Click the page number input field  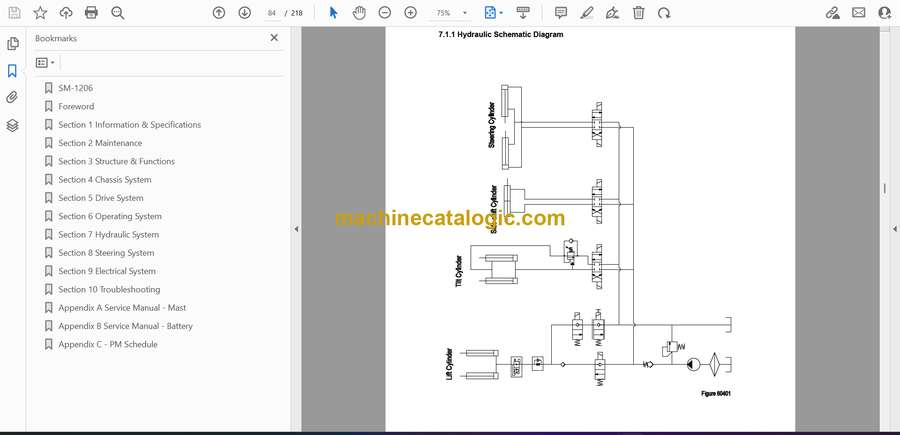click(x=272, y=13)
